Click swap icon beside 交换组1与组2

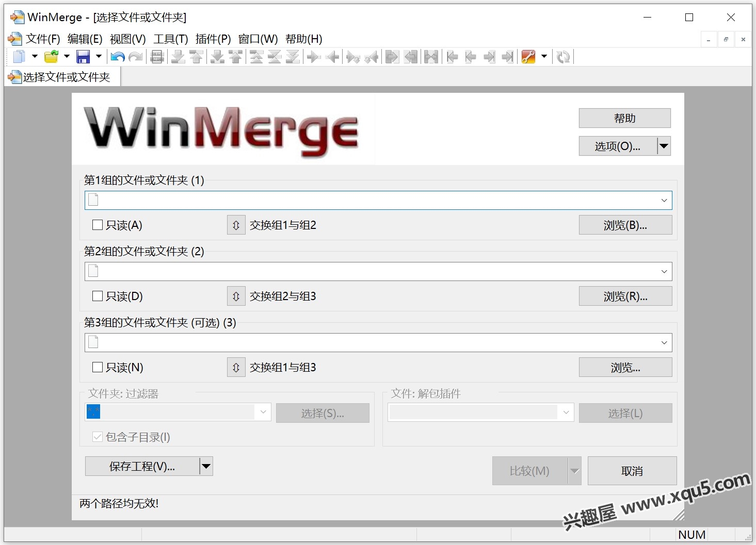pyautogui.click(x=236, y=225)
